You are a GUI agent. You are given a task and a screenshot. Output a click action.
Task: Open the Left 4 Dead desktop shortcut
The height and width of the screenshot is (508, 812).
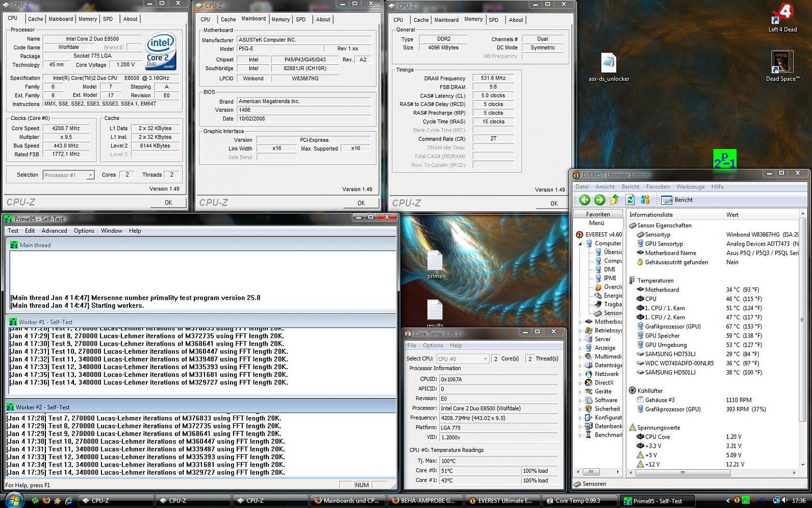782,18
